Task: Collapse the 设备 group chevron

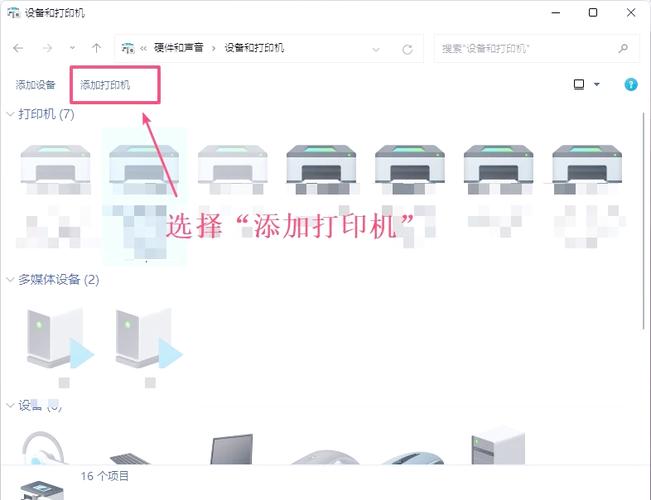Action: tap(10, 405)
